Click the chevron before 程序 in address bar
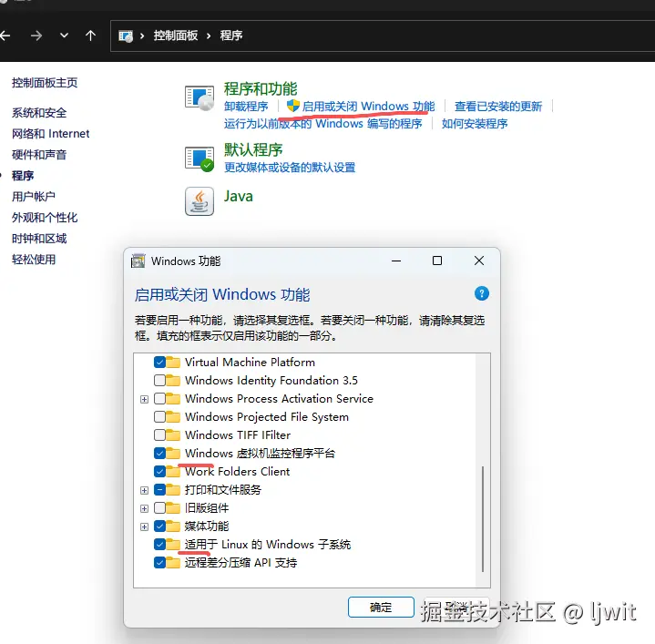Viewport: 655px width, 644px height. 209,36
